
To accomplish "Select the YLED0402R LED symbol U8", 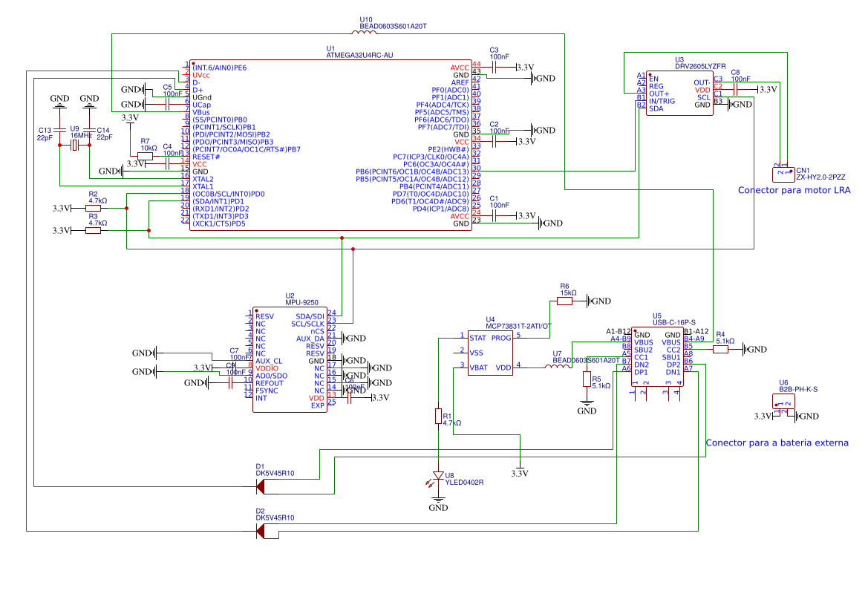I will pos(438,475).
